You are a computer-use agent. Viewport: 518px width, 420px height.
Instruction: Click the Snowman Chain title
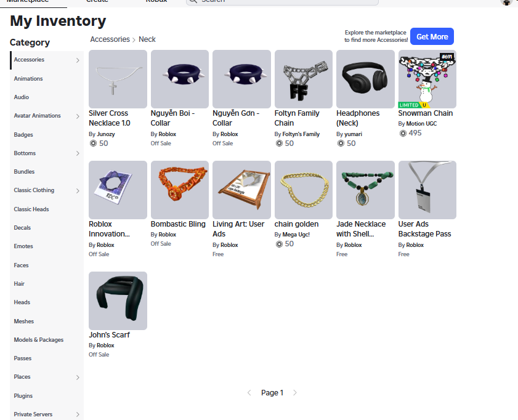[426, 113]
